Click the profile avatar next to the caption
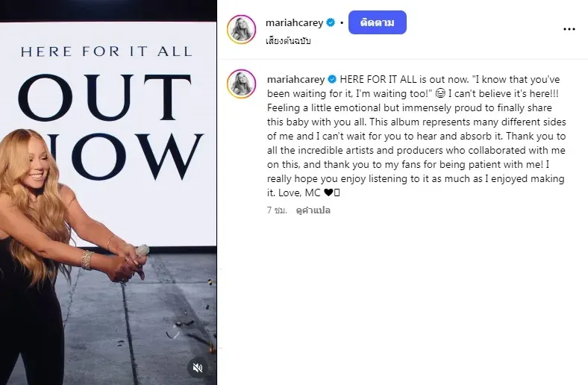 pyautogui.click(x=241, y=84)
